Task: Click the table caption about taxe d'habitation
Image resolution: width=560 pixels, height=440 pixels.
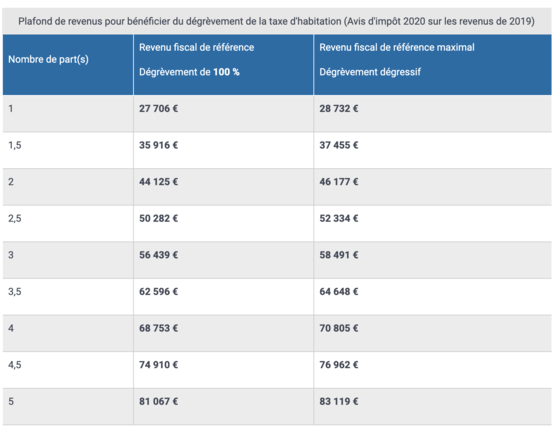Action: click(x=276, y=21)
